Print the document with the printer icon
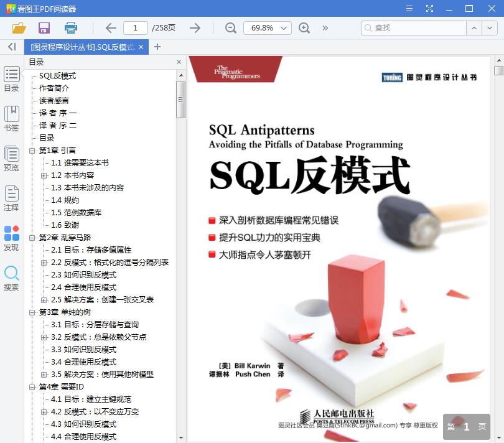The image size is (504, 443). tap(71, 28)
